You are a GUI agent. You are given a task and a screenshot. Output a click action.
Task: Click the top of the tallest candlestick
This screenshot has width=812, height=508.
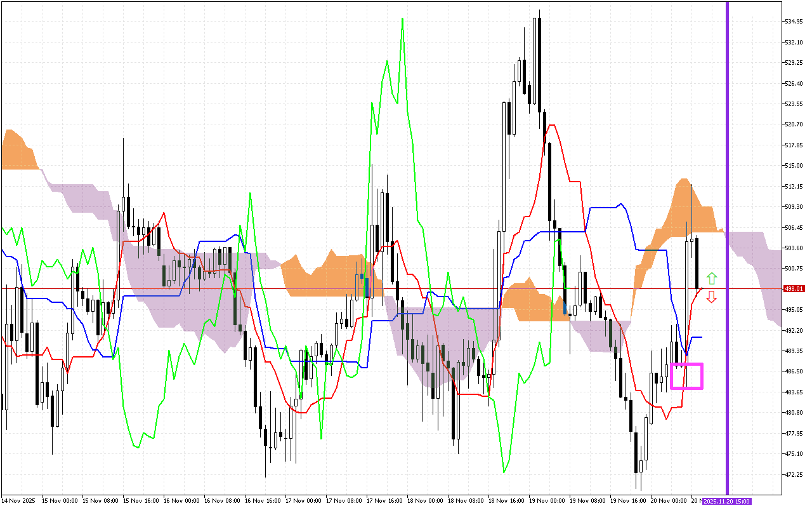click(539, 10)
